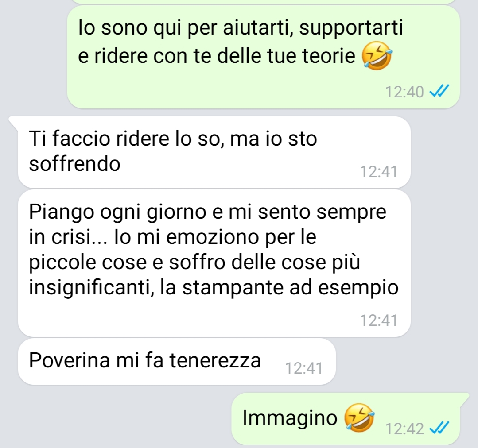Click the word 'supportarti' in the green bubble
This screenshot has height=448, width=478.
click(351, 28)
